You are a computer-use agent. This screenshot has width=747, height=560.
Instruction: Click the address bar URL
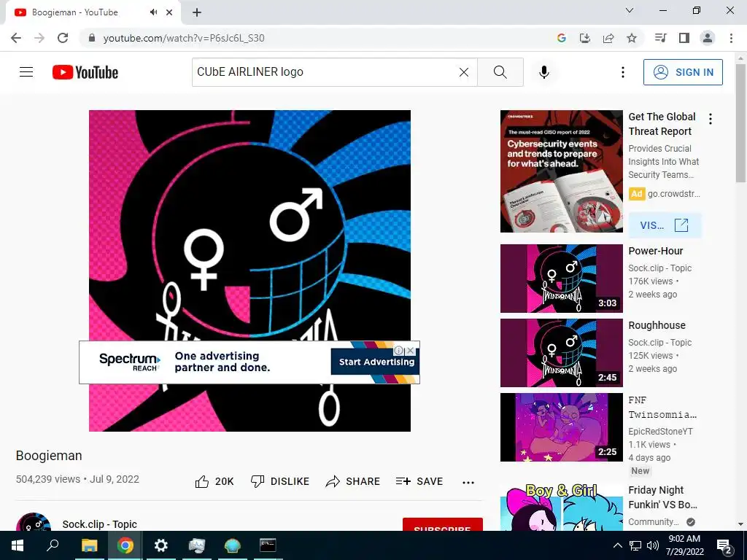(184, 38)
